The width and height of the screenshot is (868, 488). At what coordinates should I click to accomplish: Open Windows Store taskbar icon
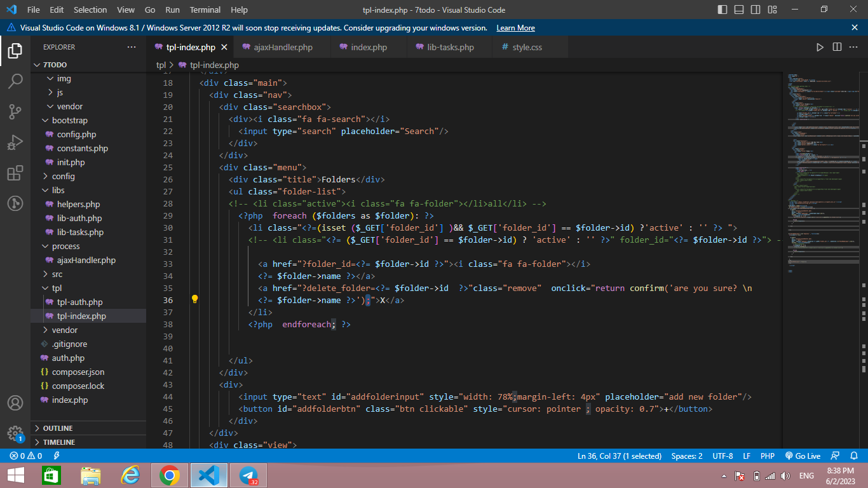[x=51, y=475]
